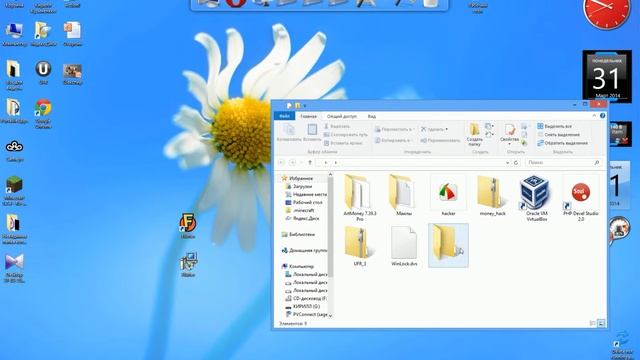Switch to the Home ribbon tab
Screen dimensions: 640x360
pos(309,116)
